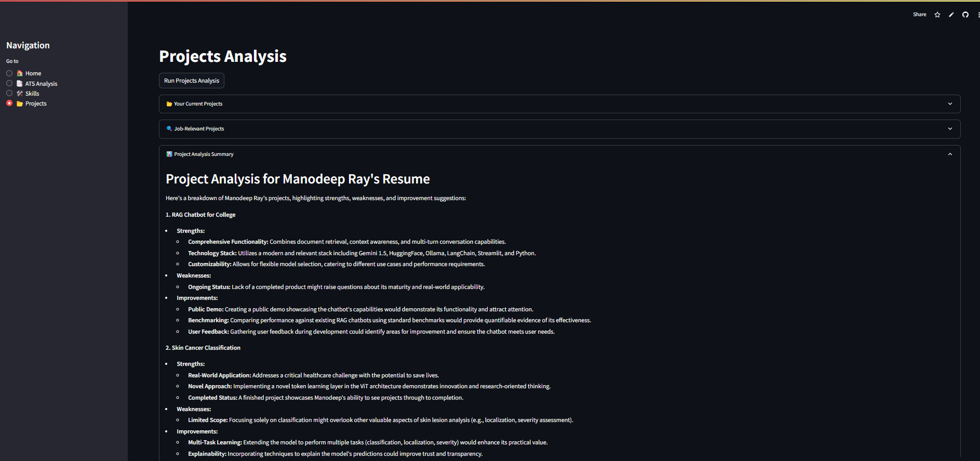Open the GitHub repository icon

tap(965, 15)
